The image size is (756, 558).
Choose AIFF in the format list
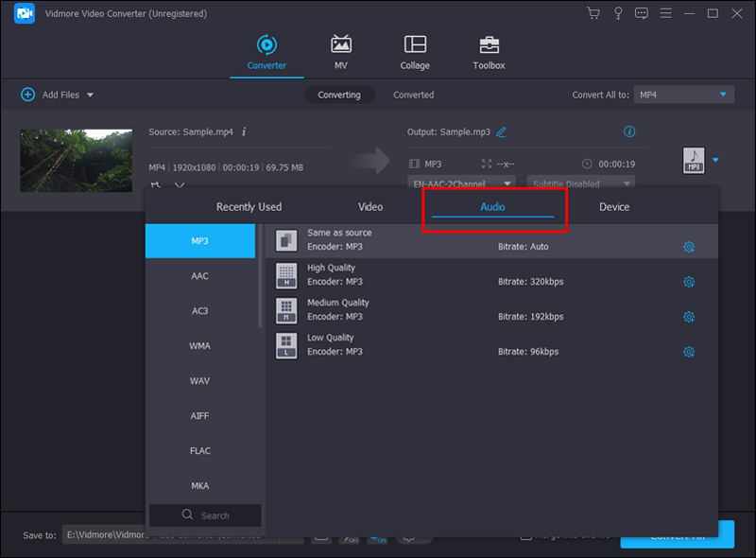[x=200, y=415]
